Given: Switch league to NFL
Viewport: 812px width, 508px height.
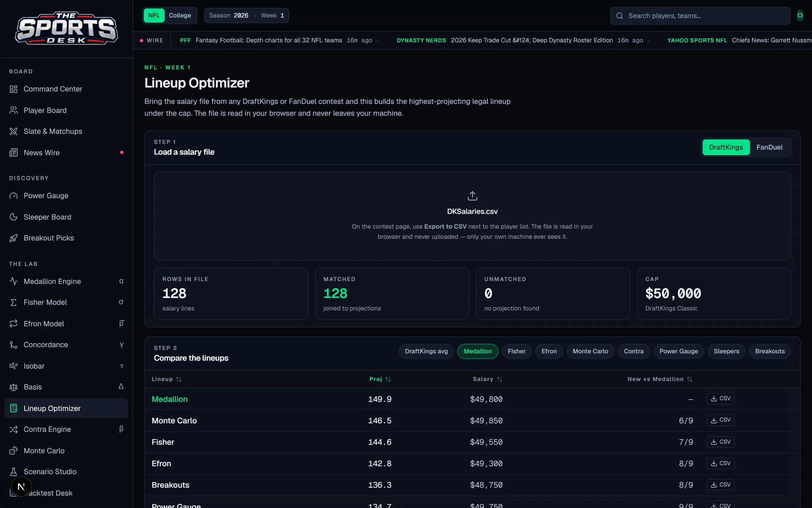Looking at the screenshot, I should click(x=154, y=15).
